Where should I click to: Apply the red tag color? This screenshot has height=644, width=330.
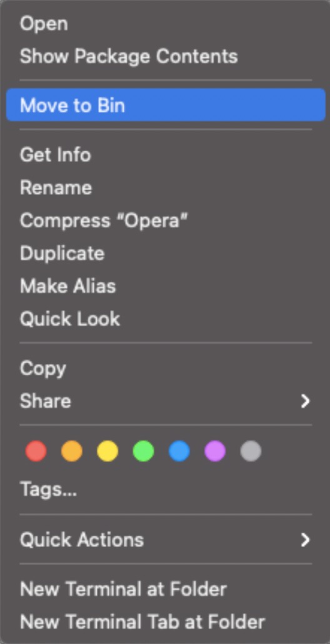pos(36,451)
